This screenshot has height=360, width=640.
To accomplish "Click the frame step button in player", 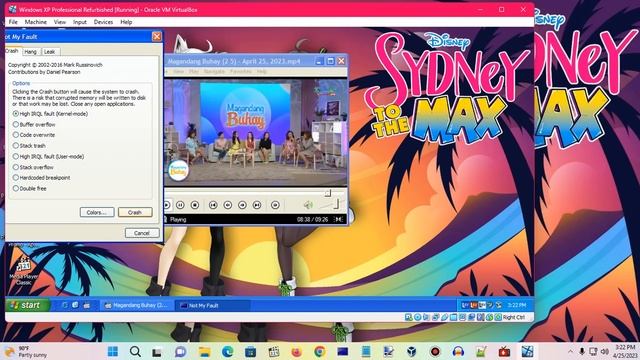I will (x=275, y=205).
